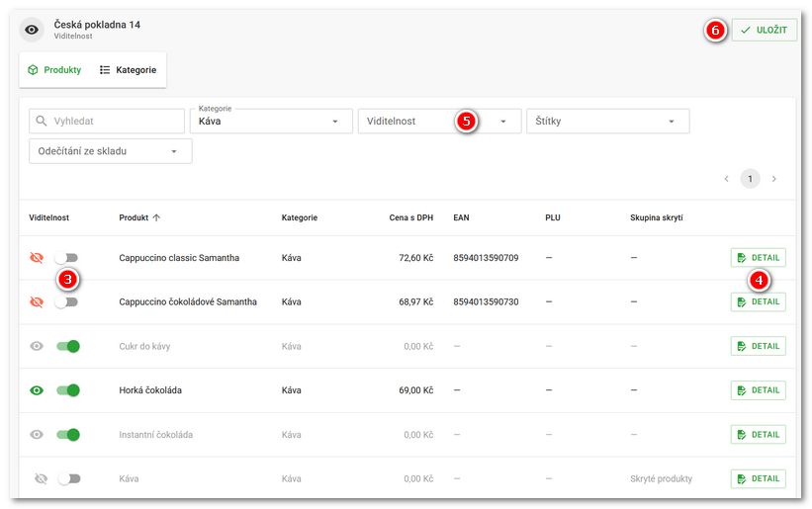Open the Kategorie dropdown showing Káva
This screenshot has height=509, width=812.
271,121
